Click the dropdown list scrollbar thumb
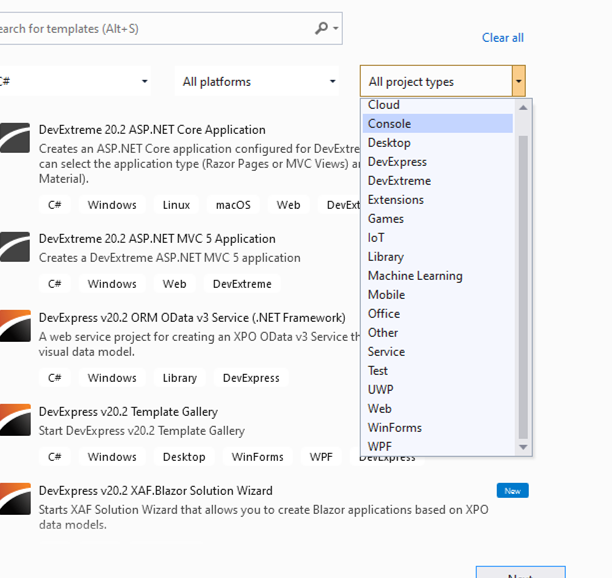Image resolution: width=612 pixels, height=578 pixels. point(523,287)
